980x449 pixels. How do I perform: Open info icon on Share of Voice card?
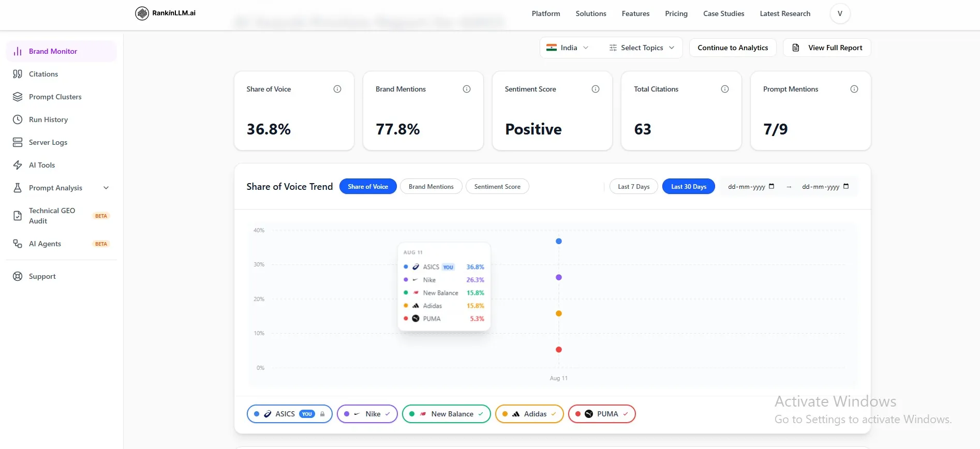[x=337, y=89]
